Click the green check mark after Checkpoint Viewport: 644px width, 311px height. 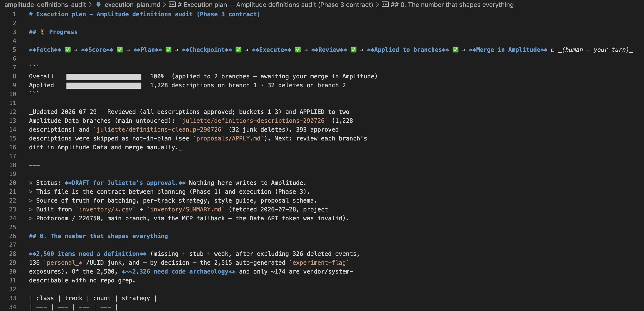coord(238,50)
